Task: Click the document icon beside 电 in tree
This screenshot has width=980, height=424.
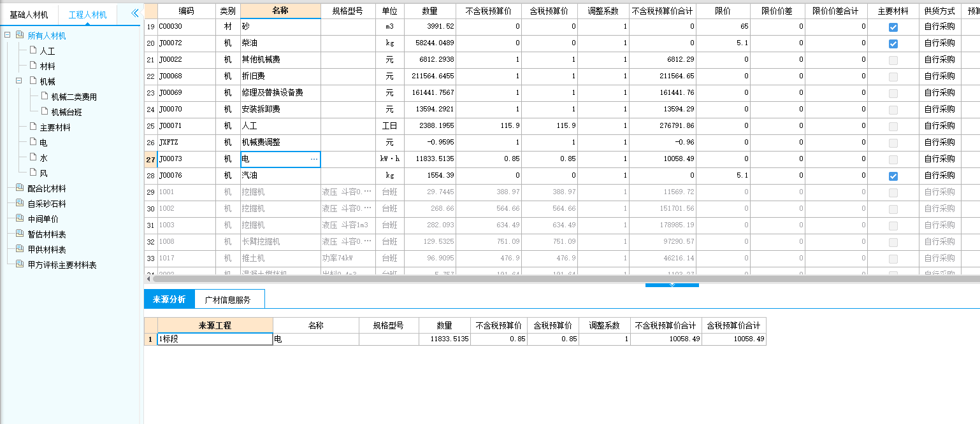Action: coord(33,142)
